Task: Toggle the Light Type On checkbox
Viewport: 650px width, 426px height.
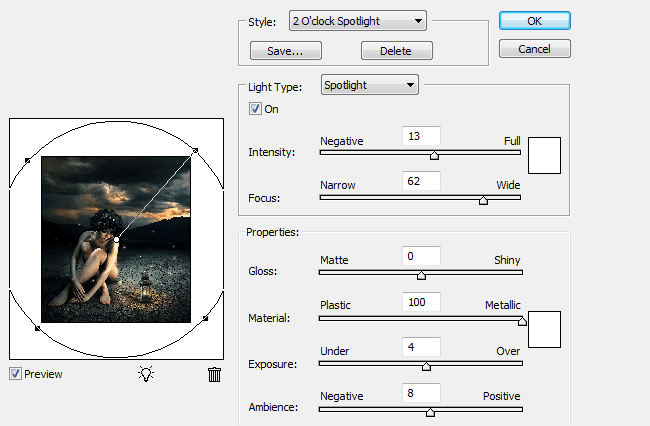Action: coord(256,109)
